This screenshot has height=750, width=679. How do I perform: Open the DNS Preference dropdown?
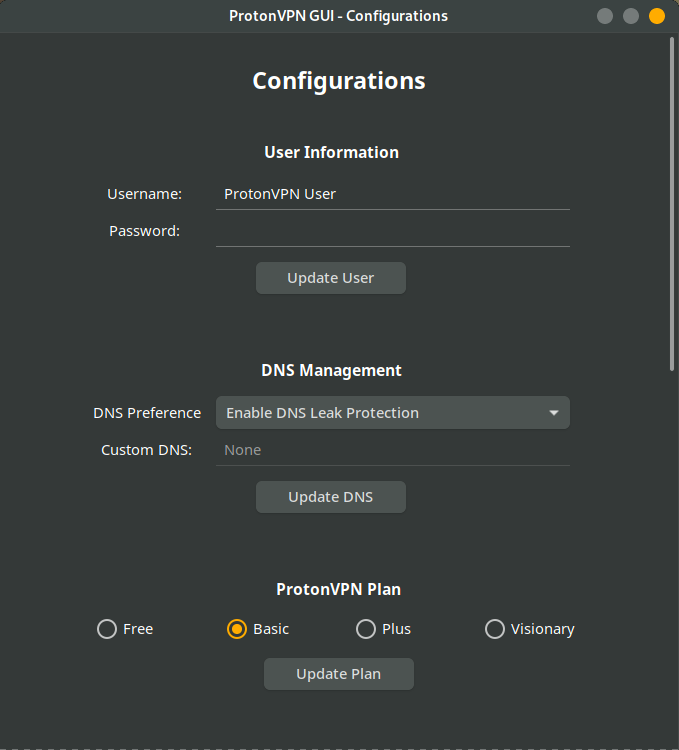pyautogui.click(x=393, y=413)
